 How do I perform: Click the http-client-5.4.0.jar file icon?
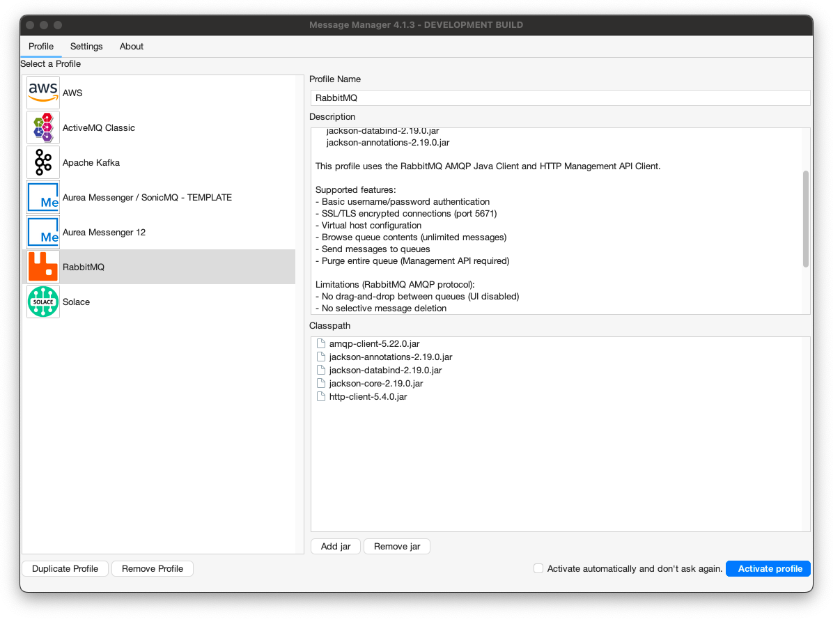pos(321,396)
